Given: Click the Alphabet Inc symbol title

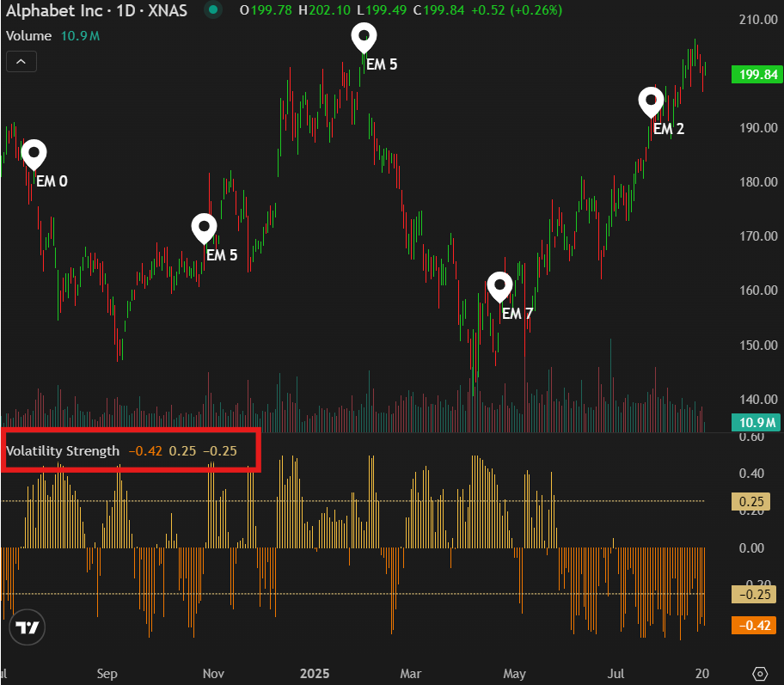Looking at the screenshot, I should 96,10.
